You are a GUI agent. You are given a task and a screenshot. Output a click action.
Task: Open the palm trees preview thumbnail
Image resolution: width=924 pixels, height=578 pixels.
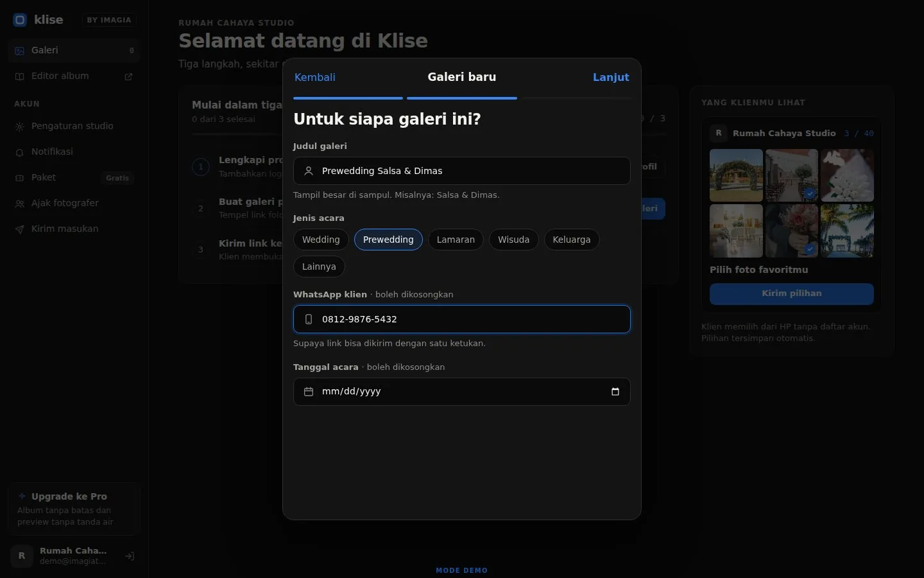[847, 231]
